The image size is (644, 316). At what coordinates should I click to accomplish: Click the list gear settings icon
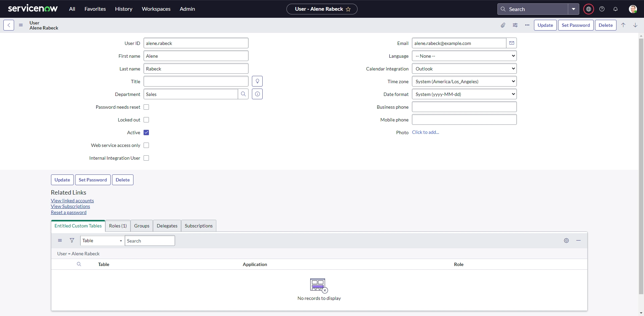pyautogui.click(x=566, y=241)
